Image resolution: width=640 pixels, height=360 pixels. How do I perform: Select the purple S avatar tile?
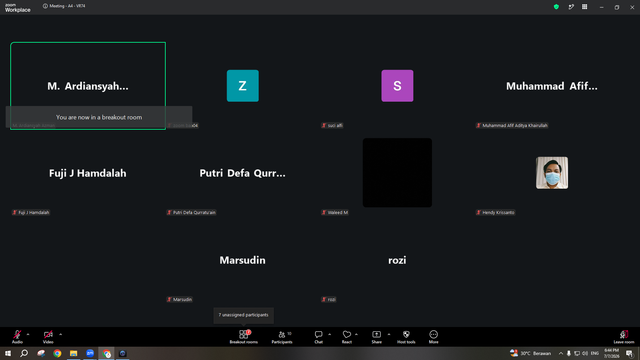point(397,86)
